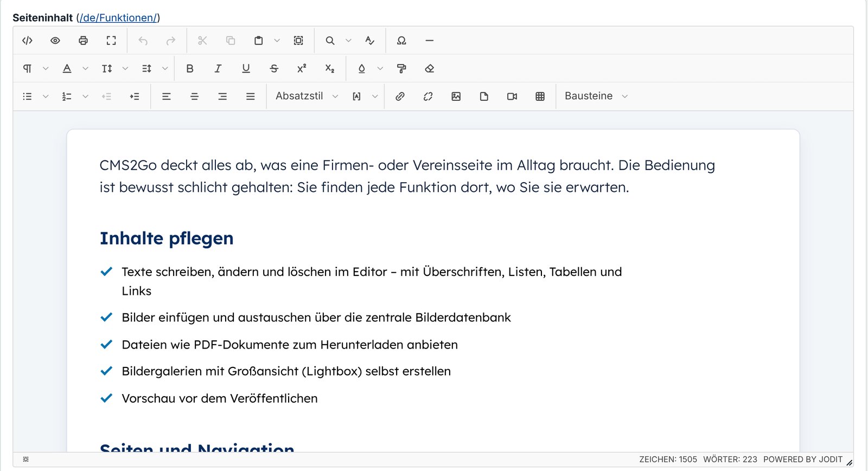
Task: Open the fill color drop tool
Action: click(x=362, y=68)
